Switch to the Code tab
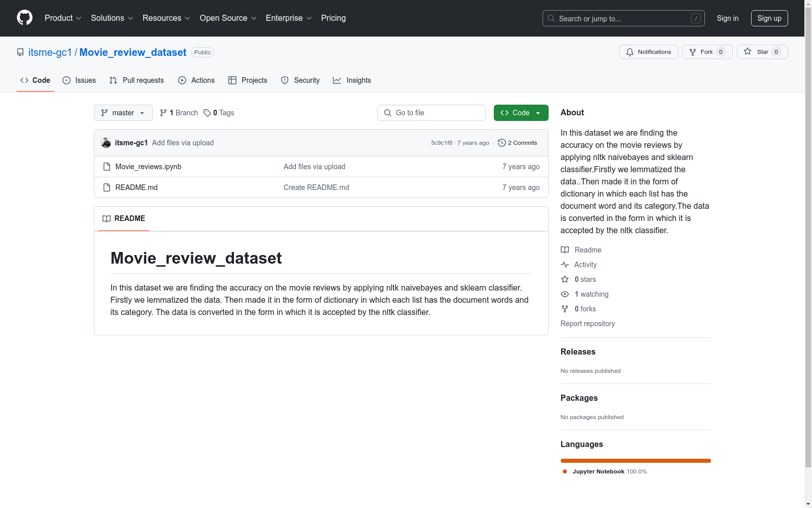812x508 pixels. 35,80
